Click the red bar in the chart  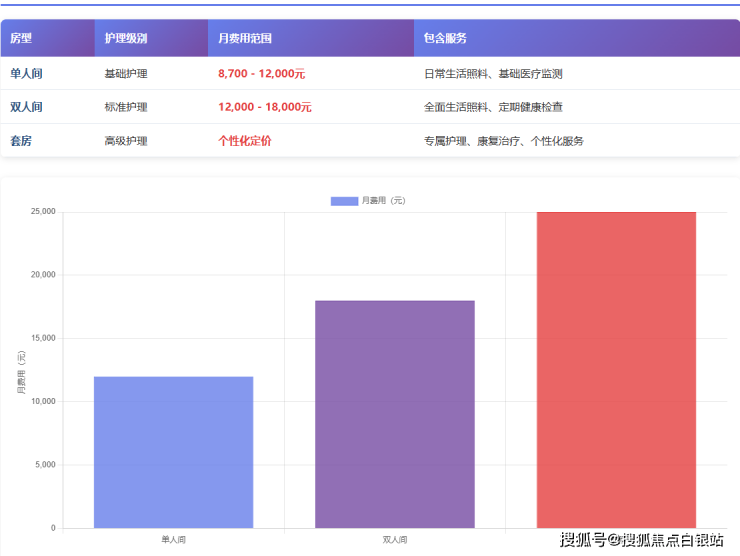click(x=616, y=370)
